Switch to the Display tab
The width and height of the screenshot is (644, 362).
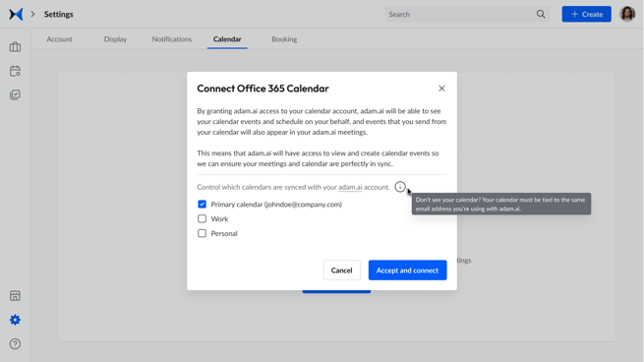tap(115, 39)
